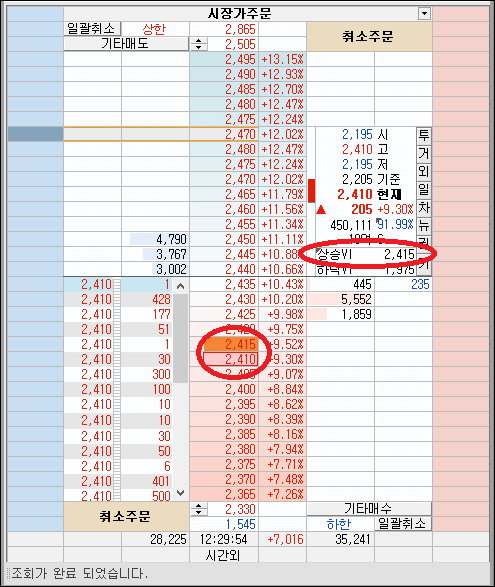
Task: Use the price stepper beside 2,330
Action: click(198, 509)
